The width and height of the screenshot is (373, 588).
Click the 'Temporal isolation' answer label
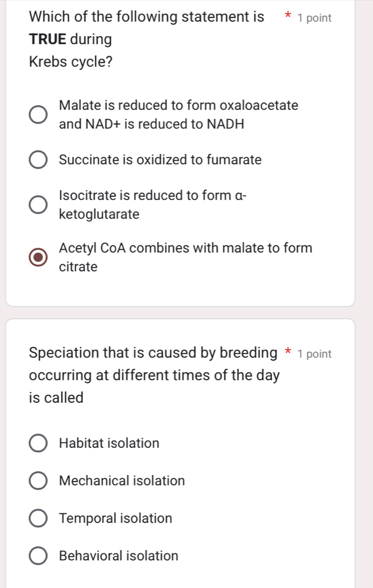(x=115, y=518)
